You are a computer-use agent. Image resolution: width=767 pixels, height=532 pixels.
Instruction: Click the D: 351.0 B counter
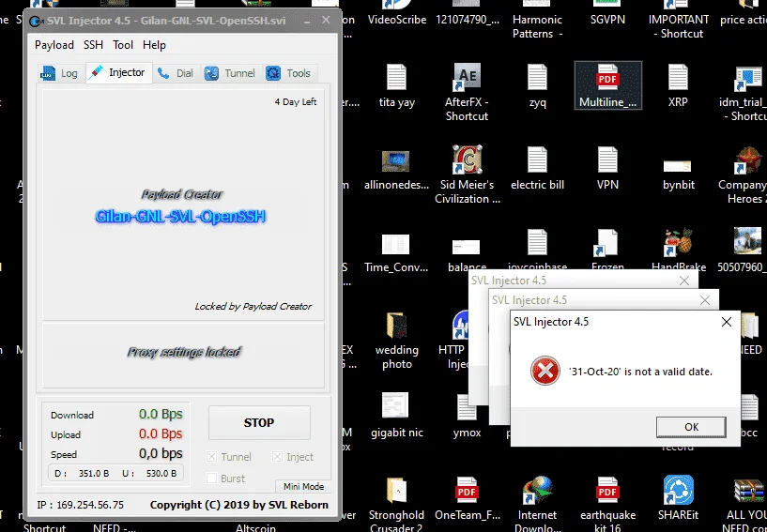[x=82, y=473]
